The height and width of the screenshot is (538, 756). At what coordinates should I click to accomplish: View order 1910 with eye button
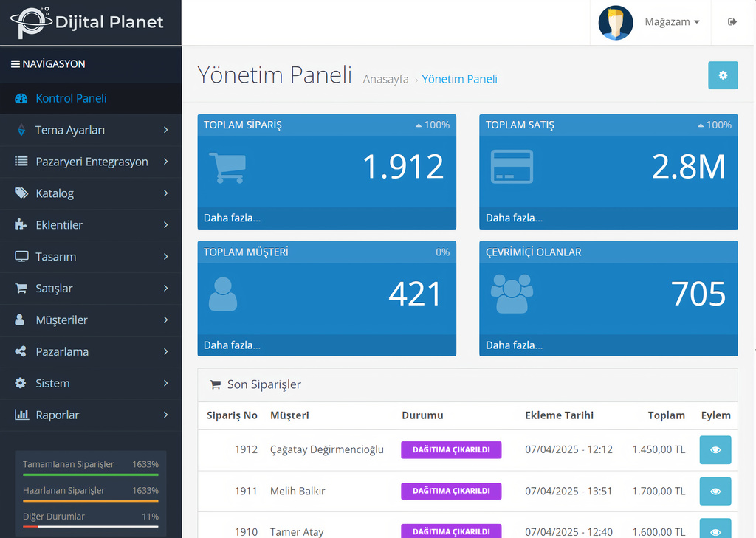point(715,530)
